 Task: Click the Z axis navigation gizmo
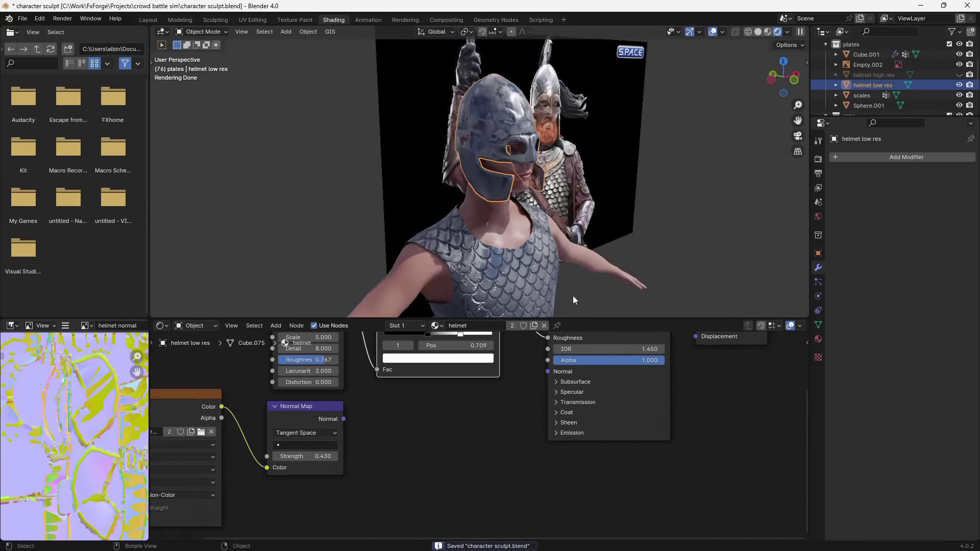(783, 61)
